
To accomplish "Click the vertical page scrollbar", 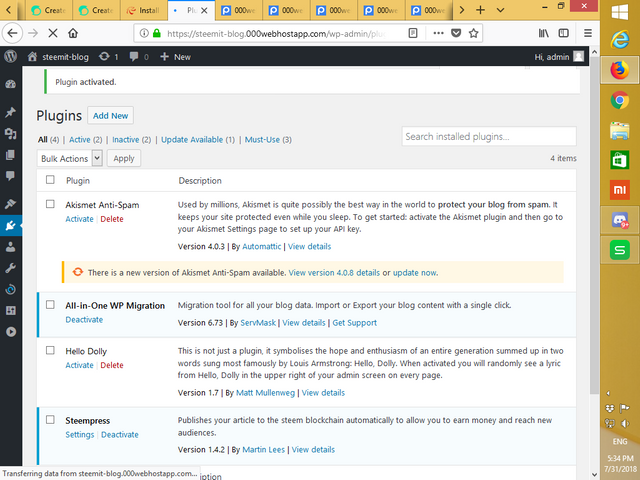I will 594,224.
